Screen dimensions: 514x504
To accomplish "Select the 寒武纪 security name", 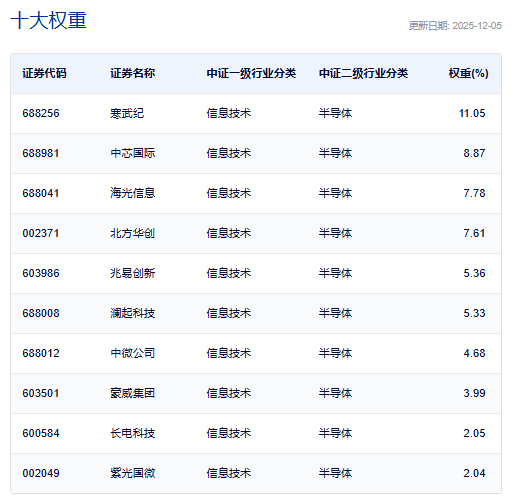I will tap(127, 113).
